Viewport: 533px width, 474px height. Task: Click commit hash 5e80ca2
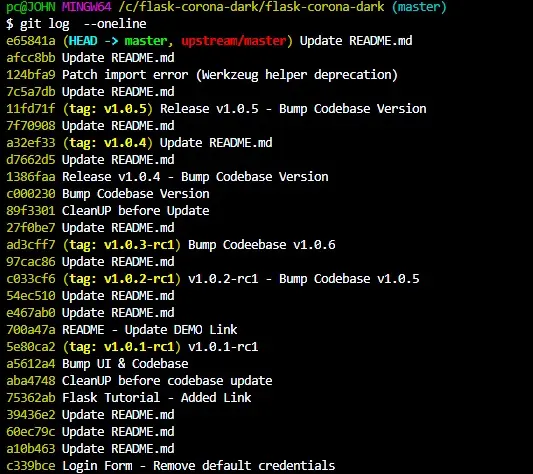click(x=31, y=347)
